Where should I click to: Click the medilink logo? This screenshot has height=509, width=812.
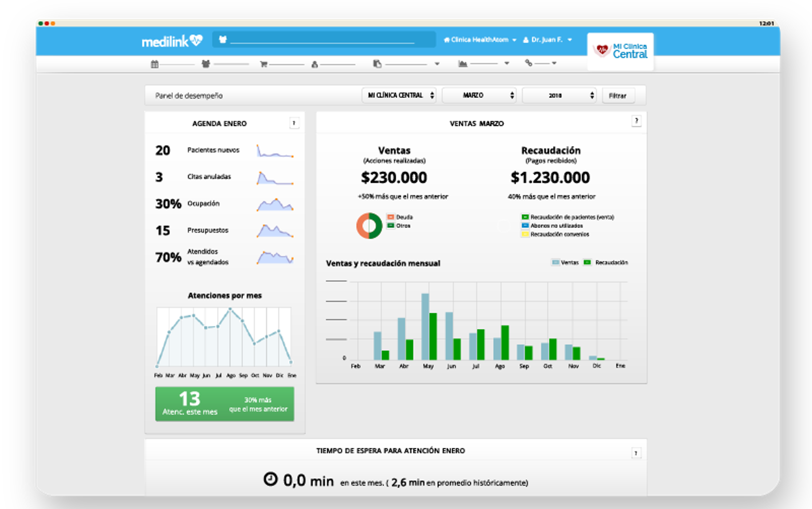(x=172, y=41)
